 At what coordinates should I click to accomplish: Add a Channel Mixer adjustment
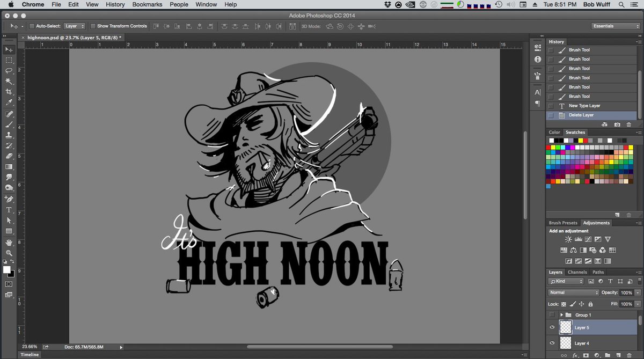tap(603, 250)
